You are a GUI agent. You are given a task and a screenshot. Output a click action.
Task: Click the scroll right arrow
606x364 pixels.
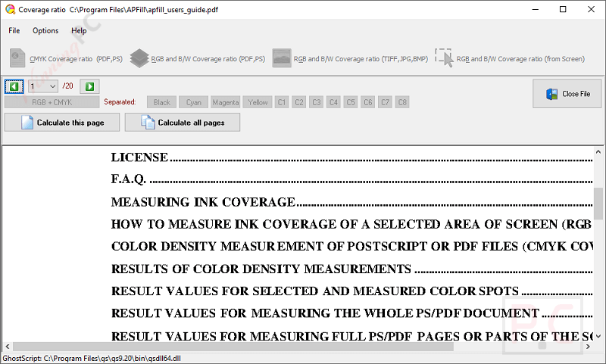(x=589, y=347)
